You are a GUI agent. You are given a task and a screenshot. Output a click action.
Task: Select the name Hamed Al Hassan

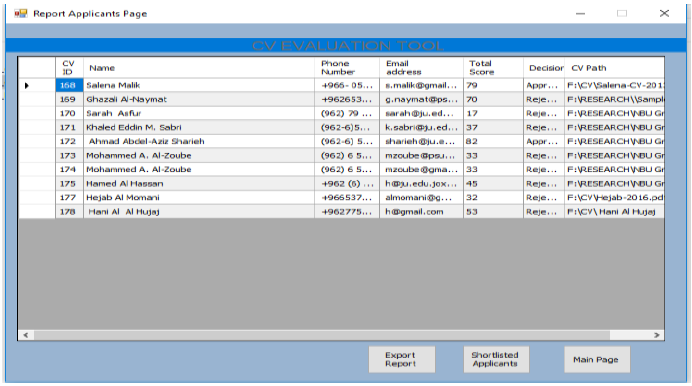point(199,184)
